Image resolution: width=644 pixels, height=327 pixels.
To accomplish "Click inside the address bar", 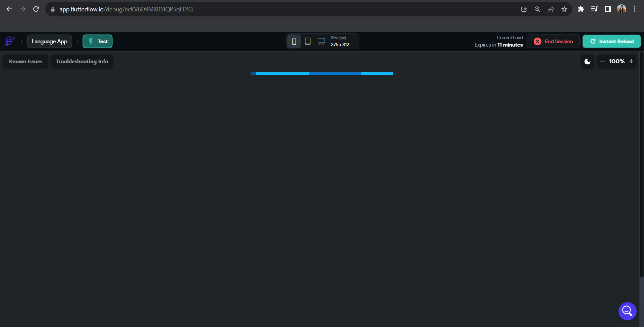I will pos(201,9).
